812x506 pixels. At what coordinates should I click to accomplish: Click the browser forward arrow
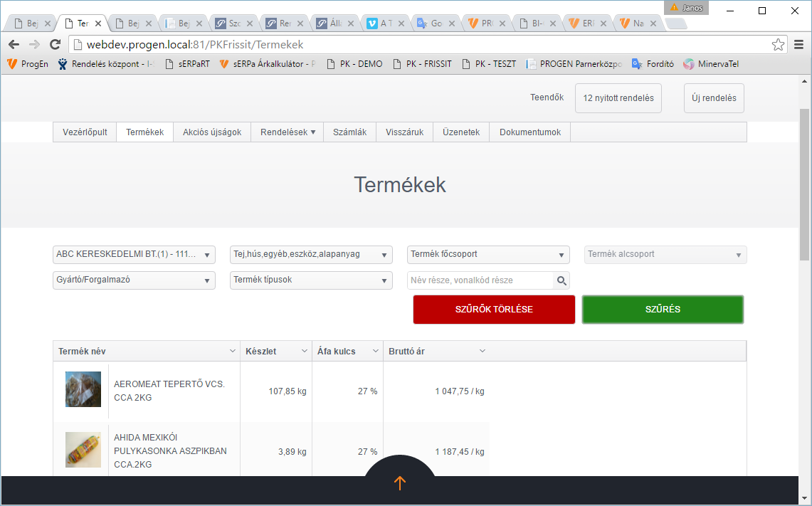coord(34,45)
